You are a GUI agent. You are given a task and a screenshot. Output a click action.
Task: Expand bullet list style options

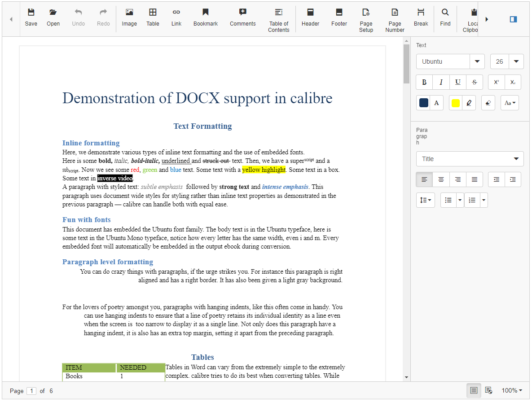(x=460, y=200)
